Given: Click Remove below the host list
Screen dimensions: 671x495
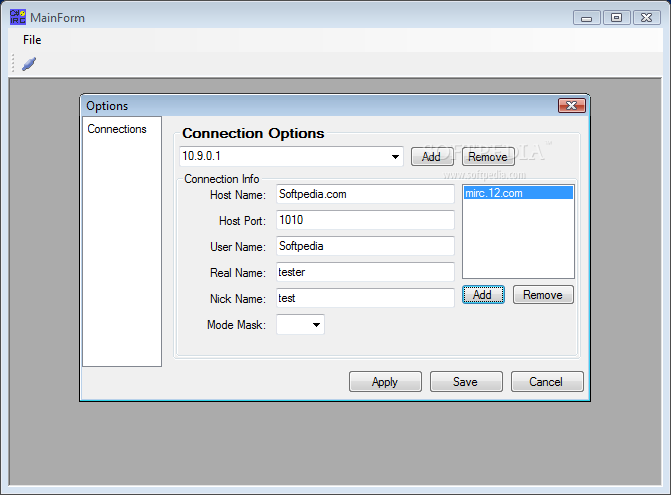Looking at the screenshot, I should point(543,295).
